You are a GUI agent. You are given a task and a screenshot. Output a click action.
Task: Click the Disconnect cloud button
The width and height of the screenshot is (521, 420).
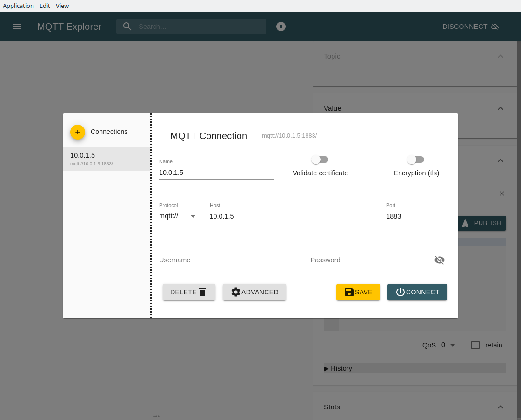tap(470, 27)
